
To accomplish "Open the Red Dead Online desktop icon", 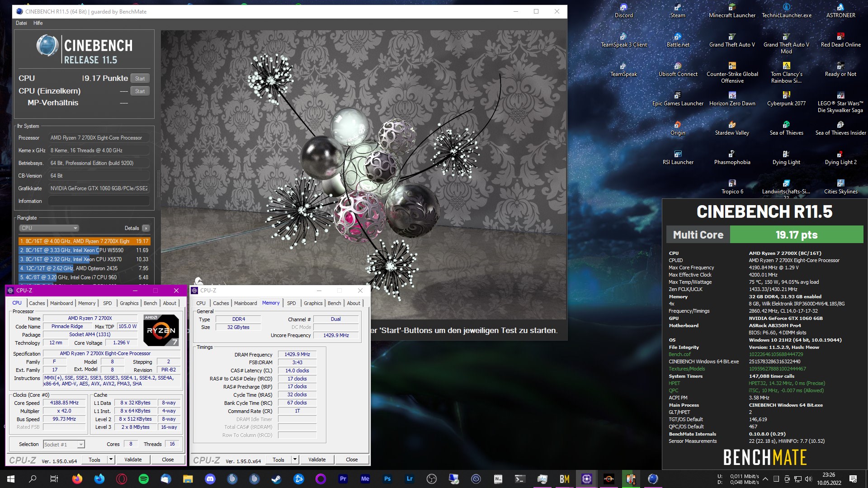I will [x=840, y=40].
